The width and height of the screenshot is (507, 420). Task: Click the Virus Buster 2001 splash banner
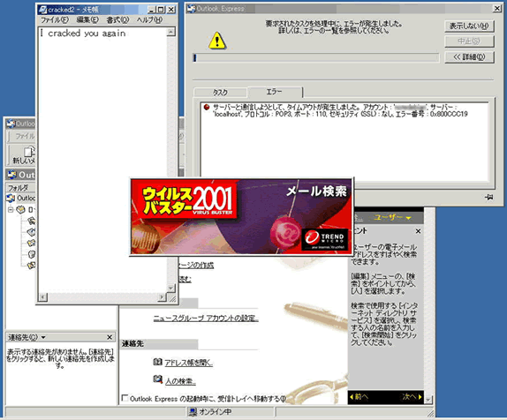point(241,217)
